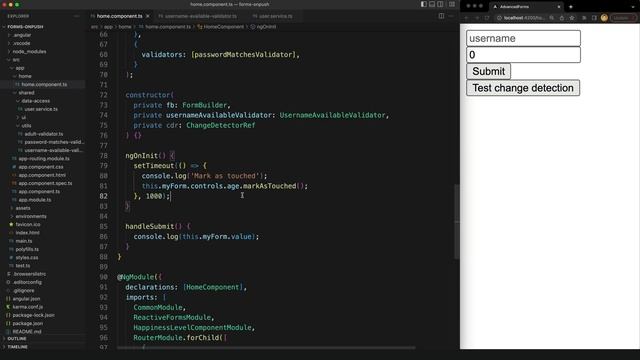Image resolution: width=640 pixels, height=360 pixels.
Task: Switch to user.service.ts tab
Action: click(273, 16)
